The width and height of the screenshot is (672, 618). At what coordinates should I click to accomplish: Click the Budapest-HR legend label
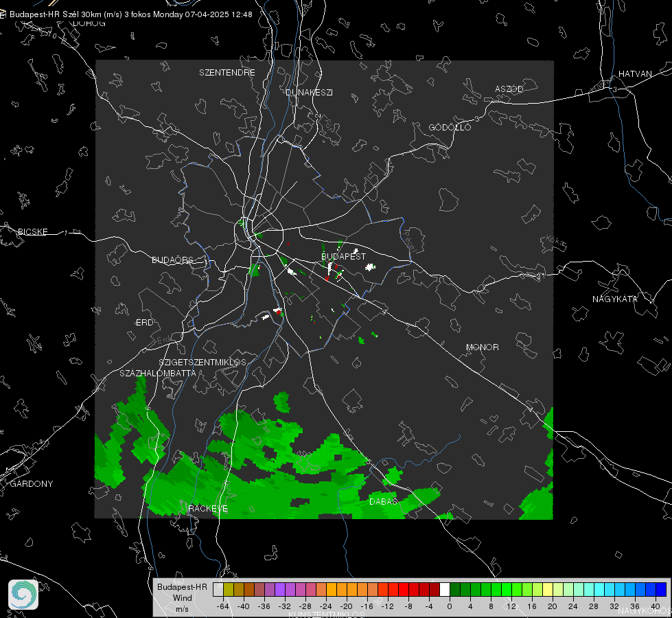click(x=182, y=586)
